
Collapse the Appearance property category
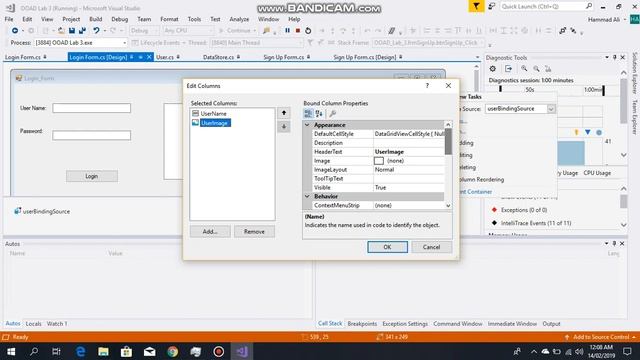pos(307,125)
